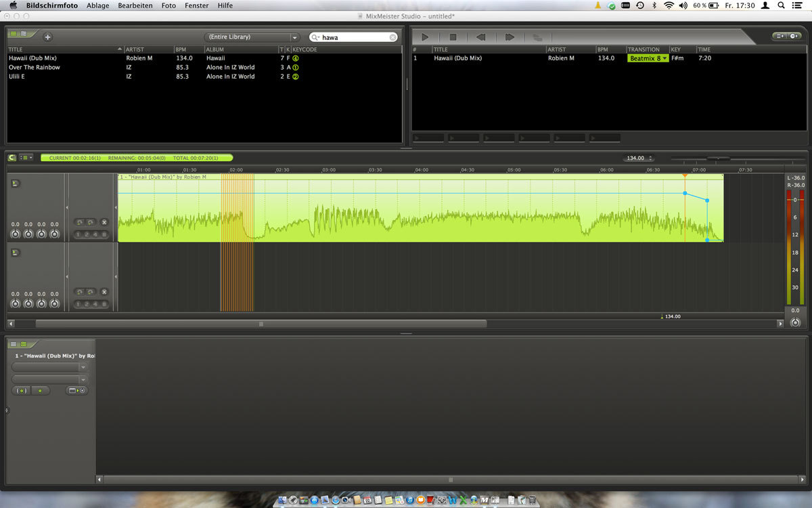Click the master output volume knob
This screenshot has height=508, width=812.
796,322
